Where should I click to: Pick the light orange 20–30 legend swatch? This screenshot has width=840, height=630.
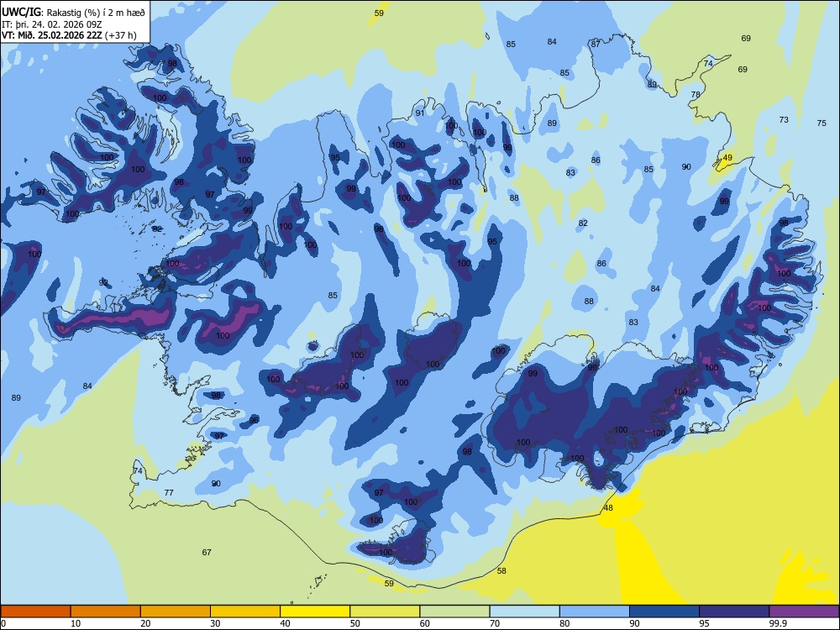click(176, 612)
